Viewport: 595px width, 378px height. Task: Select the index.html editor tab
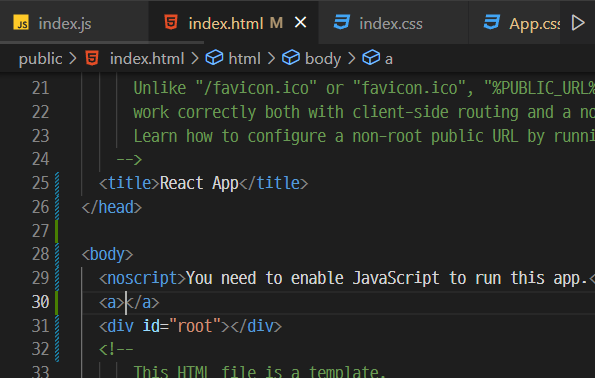pos(233,23)
